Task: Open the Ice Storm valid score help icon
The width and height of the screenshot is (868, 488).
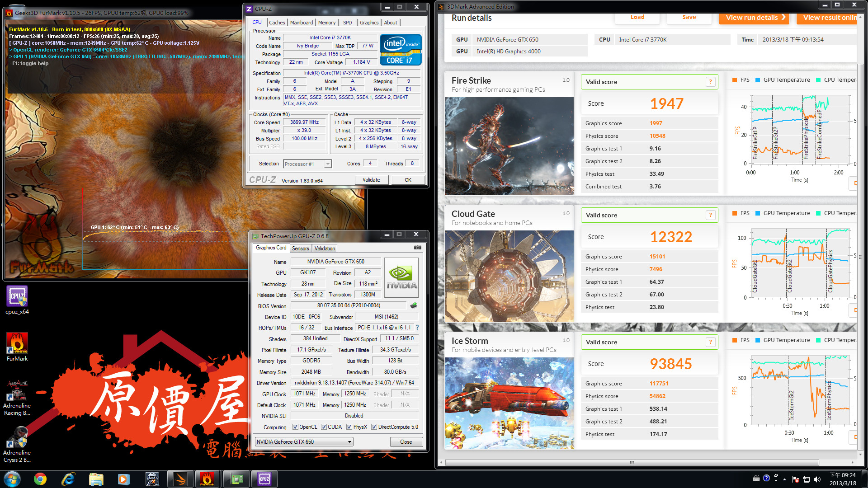Action: point(710,342)
